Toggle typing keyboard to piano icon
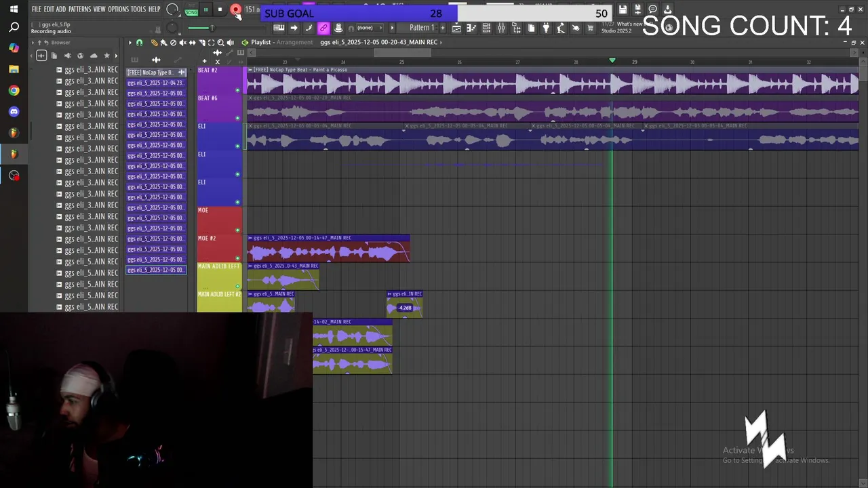Image resolution: width=868 pixels, height=488 pixels. (x=279, y=28)
